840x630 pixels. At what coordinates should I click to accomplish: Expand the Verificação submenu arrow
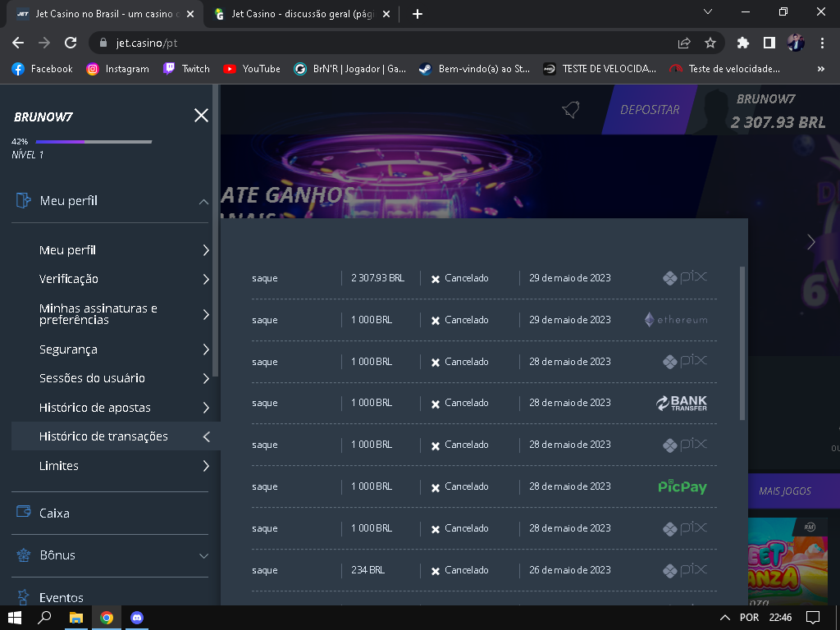pyautogui.click(x=206, y=279)
